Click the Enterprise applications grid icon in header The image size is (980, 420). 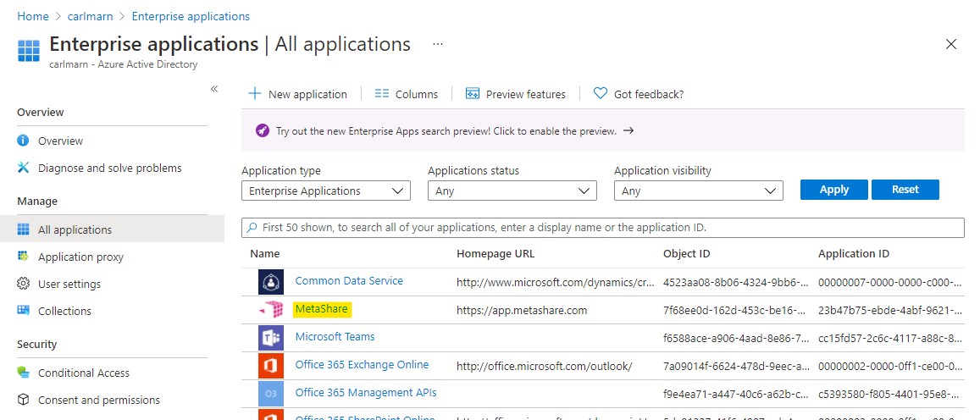(x=29, y=50)
